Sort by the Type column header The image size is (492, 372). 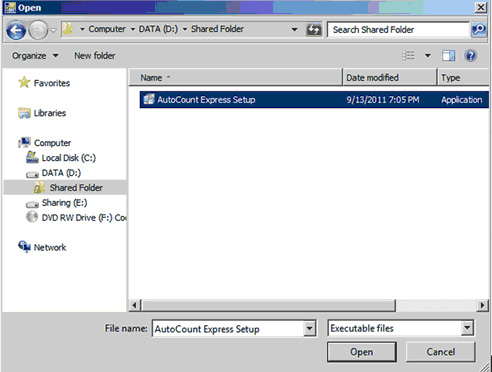464,78
